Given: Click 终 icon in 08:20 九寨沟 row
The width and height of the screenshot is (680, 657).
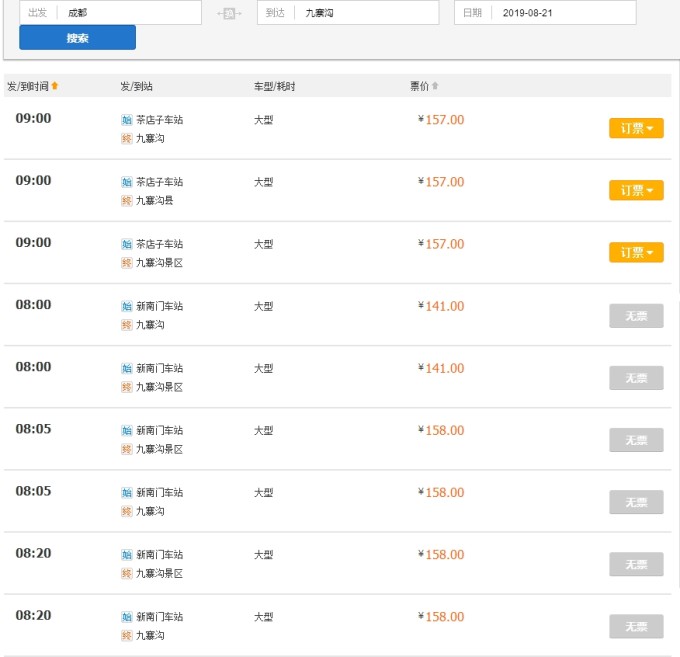Looking at the screenshot, I should click(127, 635).
